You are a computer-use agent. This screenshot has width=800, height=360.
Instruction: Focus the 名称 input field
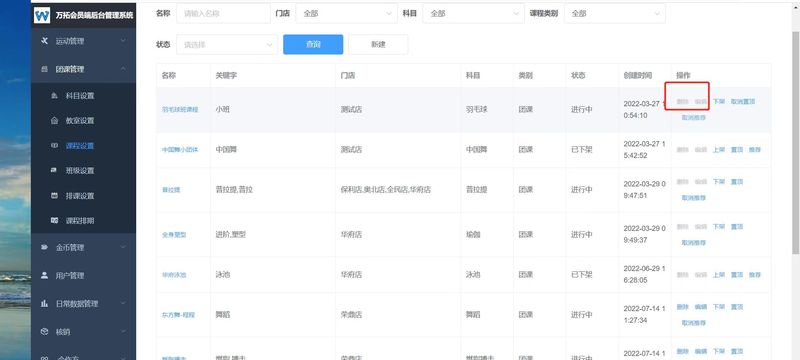pos(223,14)
